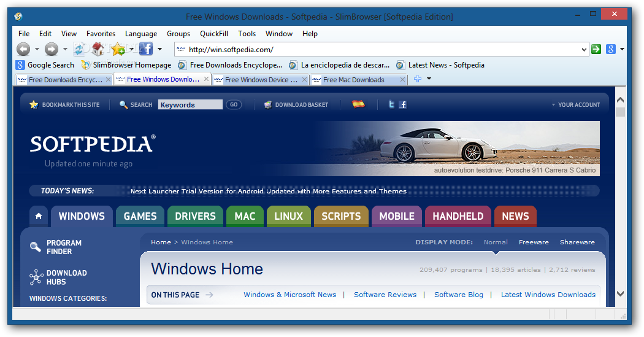Click the Add Favorite star icon
The image size is (644, 337).
pos(118,49)
